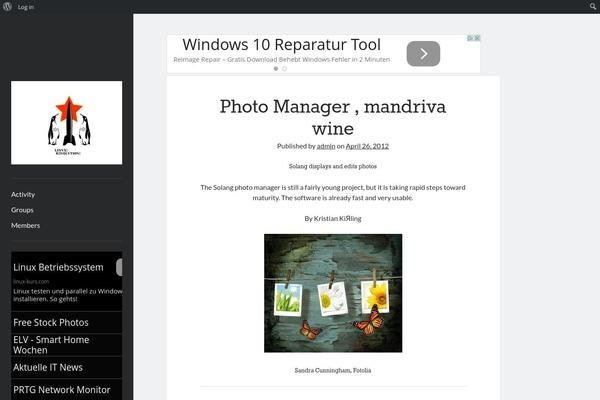
Task: Click the 'By Kristian Kißling' byline
Action: 333,219
